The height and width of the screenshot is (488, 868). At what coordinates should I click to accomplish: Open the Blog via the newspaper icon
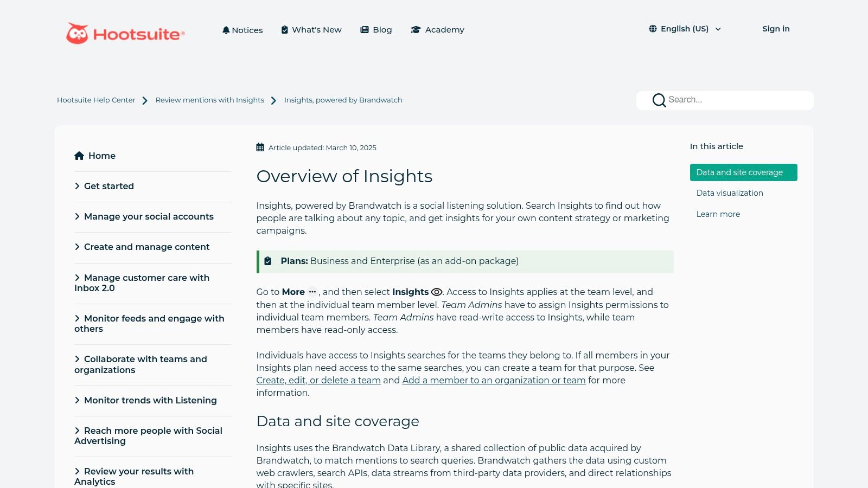pos(365,30)
